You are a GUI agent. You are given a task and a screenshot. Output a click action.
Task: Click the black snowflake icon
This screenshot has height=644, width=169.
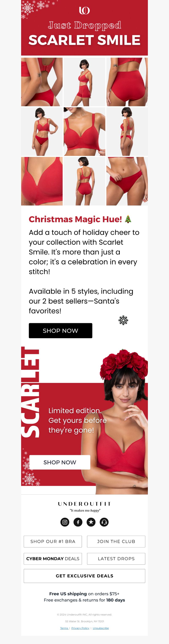(x=123, y=320)
